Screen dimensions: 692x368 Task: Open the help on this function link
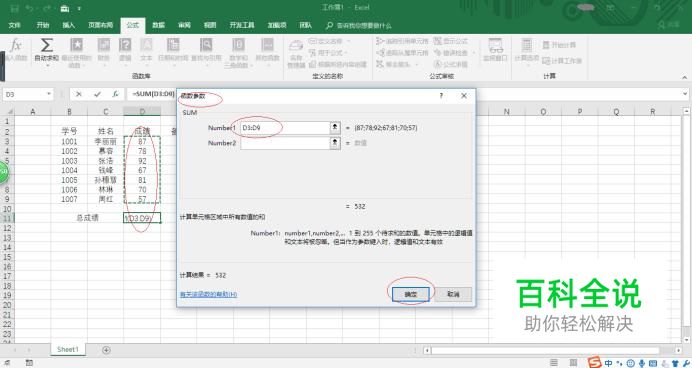click(208, 294)
